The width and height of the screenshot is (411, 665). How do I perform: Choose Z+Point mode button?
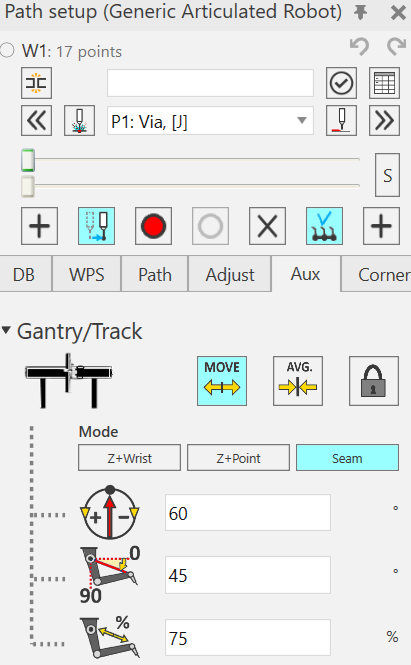coord(238,458)
